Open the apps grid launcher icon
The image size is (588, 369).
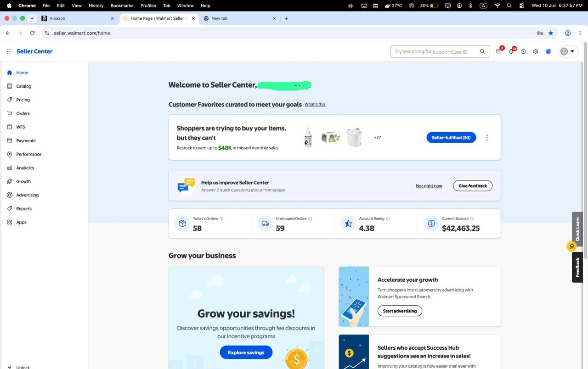[x=9, y=51]
